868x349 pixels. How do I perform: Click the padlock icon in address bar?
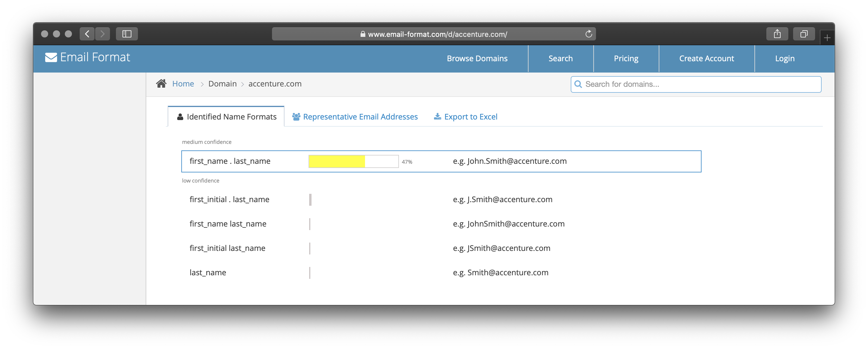[x=363, y=34]
